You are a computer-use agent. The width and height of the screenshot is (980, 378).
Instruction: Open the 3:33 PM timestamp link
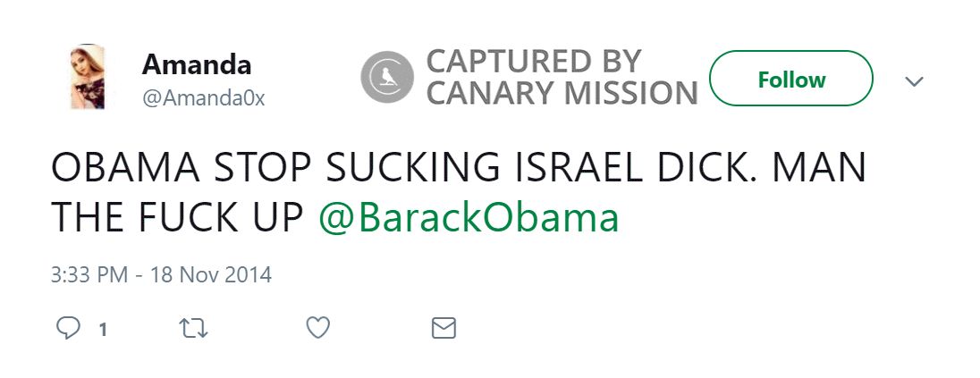(x=90, y=273)
